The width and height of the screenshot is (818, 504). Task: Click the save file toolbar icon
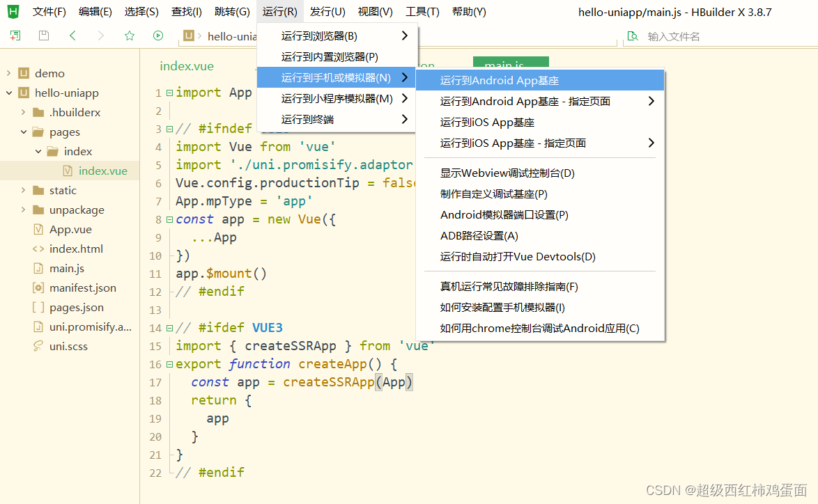pos(44,36)
